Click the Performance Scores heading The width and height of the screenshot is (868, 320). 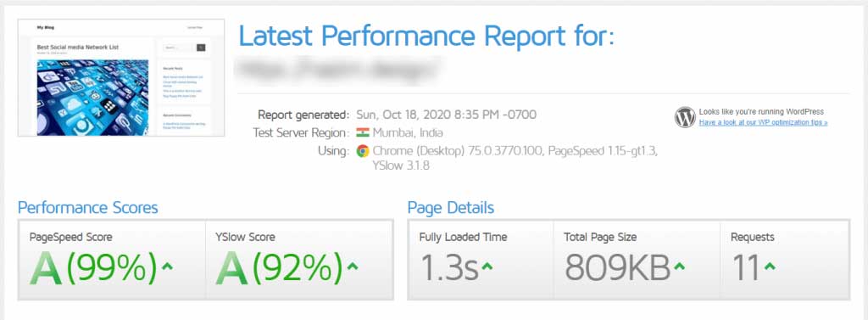[88, 208]
